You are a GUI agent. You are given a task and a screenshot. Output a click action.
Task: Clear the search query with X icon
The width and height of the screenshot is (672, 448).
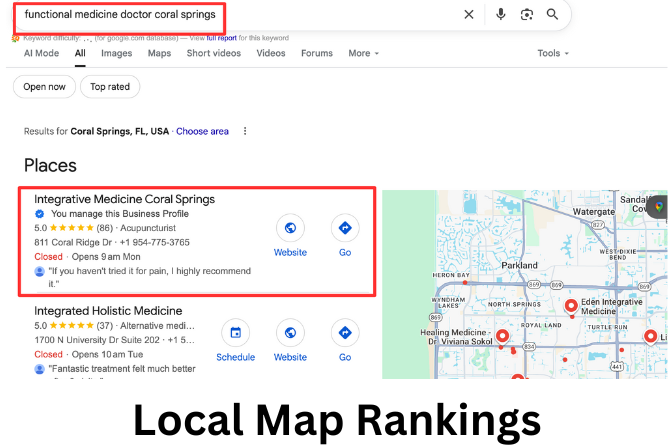pos(469,15)
